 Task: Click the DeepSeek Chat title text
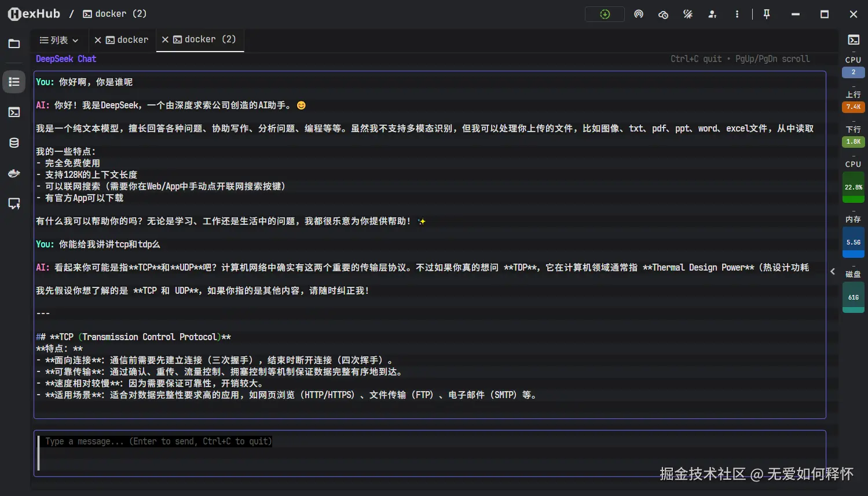(x=66, y=59)
